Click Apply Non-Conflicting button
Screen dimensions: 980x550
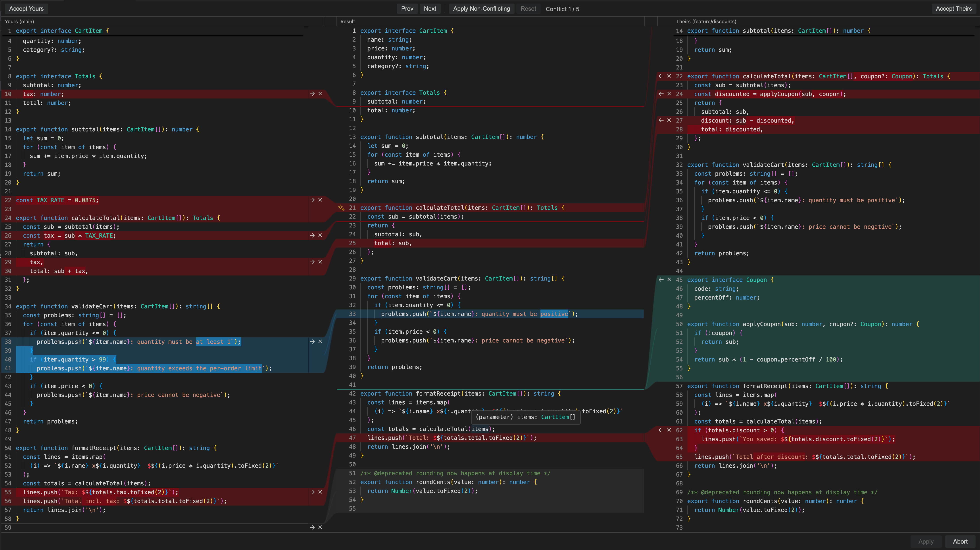point(481,9)
